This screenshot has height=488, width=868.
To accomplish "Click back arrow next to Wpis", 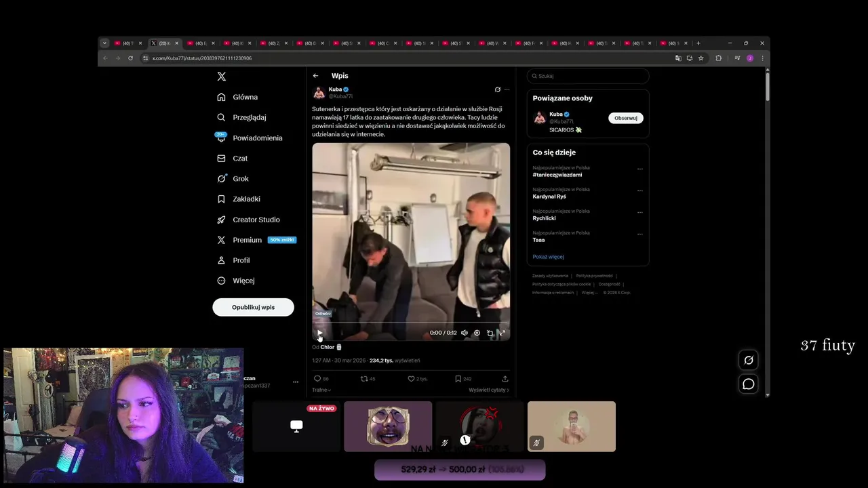I will click(315, 76).
